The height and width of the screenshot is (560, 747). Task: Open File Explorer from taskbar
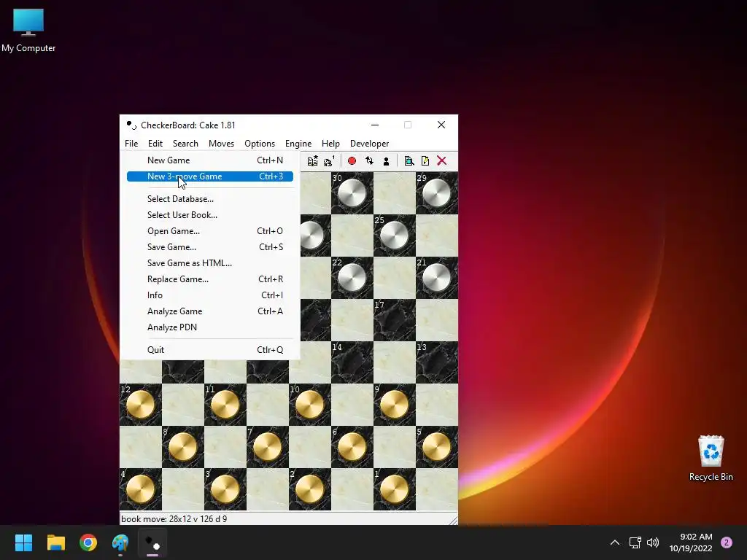pyautogui.click(x=55, y=542)
